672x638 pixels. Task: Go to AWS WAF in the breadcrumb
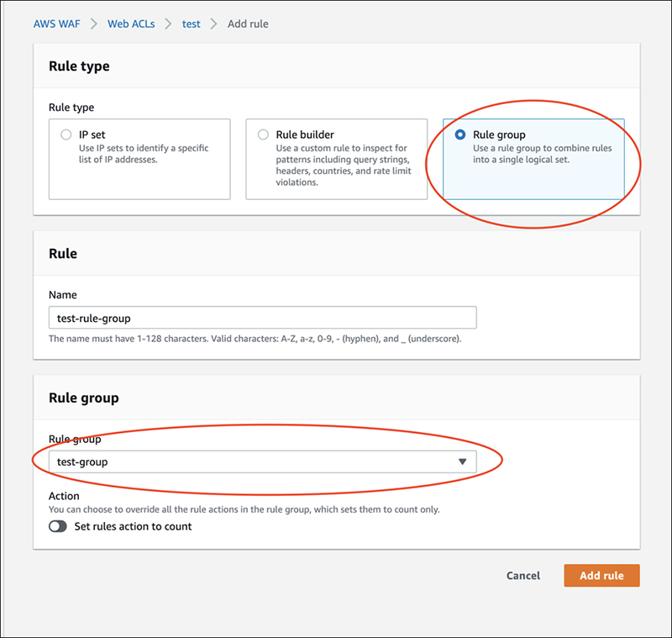pos(56,24)
